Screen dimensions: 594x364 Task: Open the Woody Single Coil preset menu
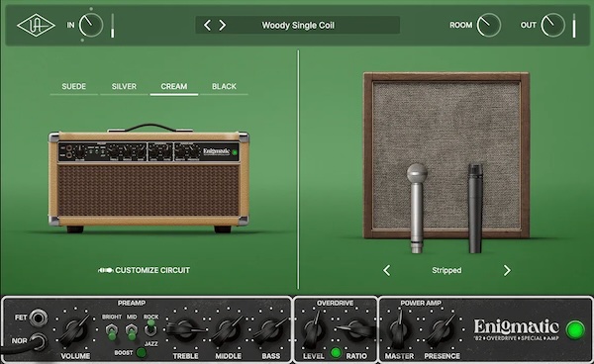(x=298, y=26)
